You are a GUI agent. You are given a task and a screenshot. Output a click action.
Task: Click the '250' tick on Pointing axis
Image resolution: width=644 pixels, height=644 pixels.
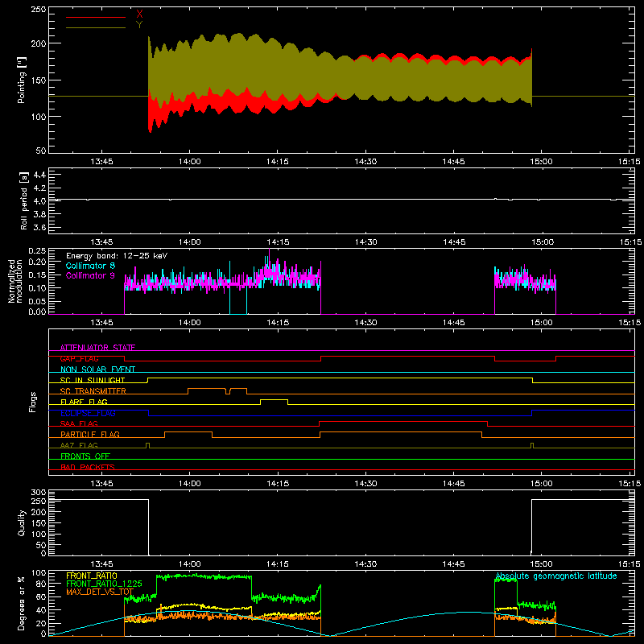point(39,9)
